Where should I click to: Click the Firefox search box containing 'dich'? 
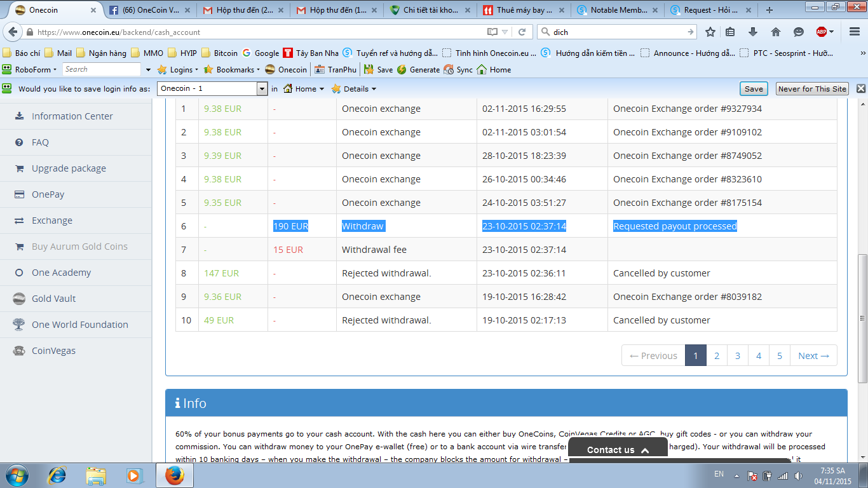click(616, 32)
